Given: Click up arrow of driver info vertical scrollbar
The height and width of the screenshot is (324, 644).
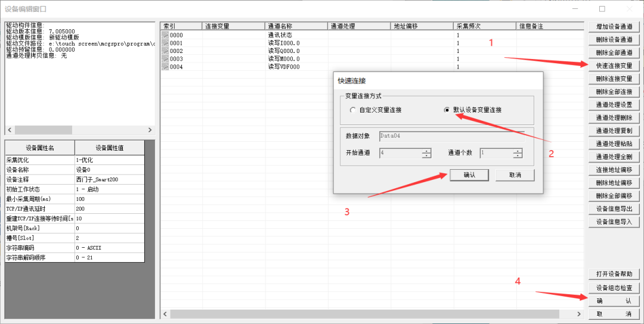Looking at the screenshot, I should point(151,26).
